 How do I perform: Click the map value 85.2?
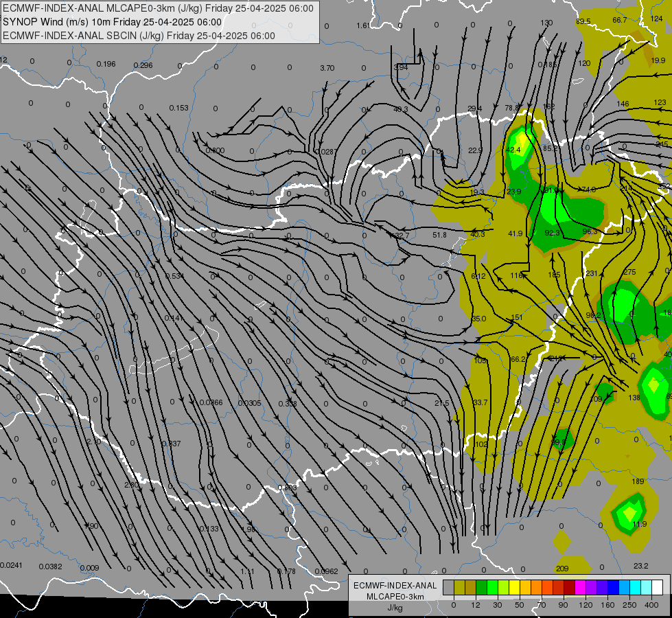click(551, 148)
